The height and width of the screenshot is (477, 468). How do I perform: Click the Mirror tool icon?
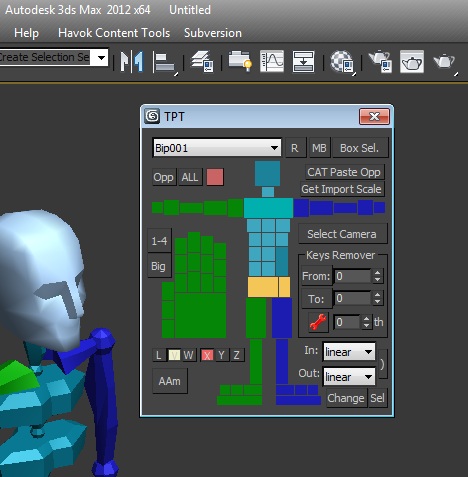point(132,62)
